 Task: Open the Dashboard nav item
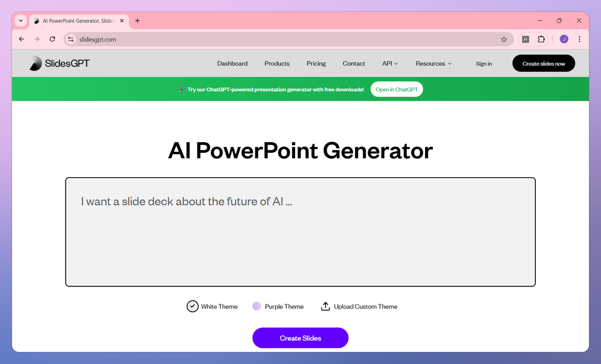(232, 64)
